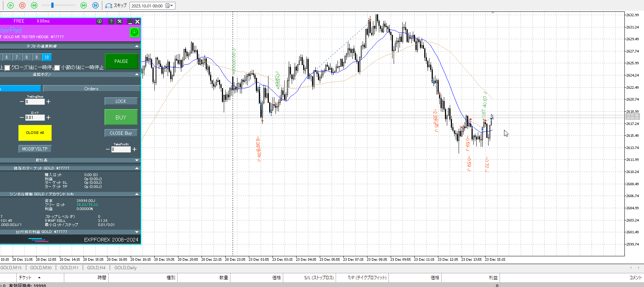Image resolution: width=644 pixels, height=287 pixels.
Task: Click the blue step-forward one bar icon
Action: pyautogui.click(x=95, y=6)
